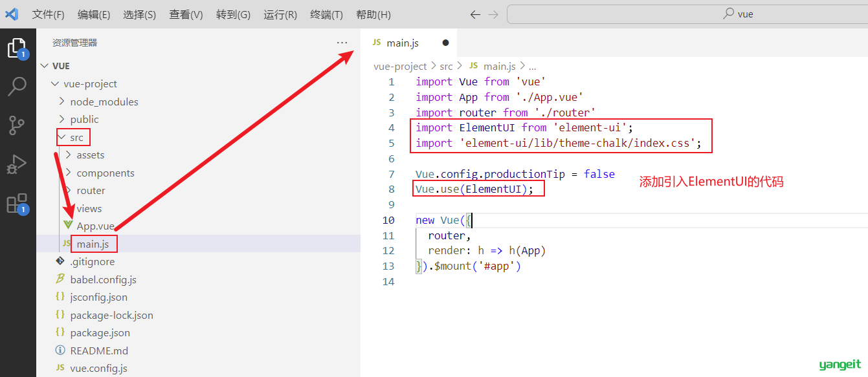Open the 运行(R) menu
Screen dimensions: 868x377
[280, 14]
